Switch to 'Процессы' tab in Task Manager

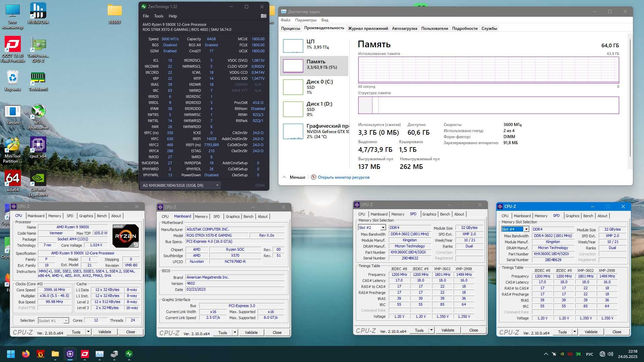coord(290,28)
